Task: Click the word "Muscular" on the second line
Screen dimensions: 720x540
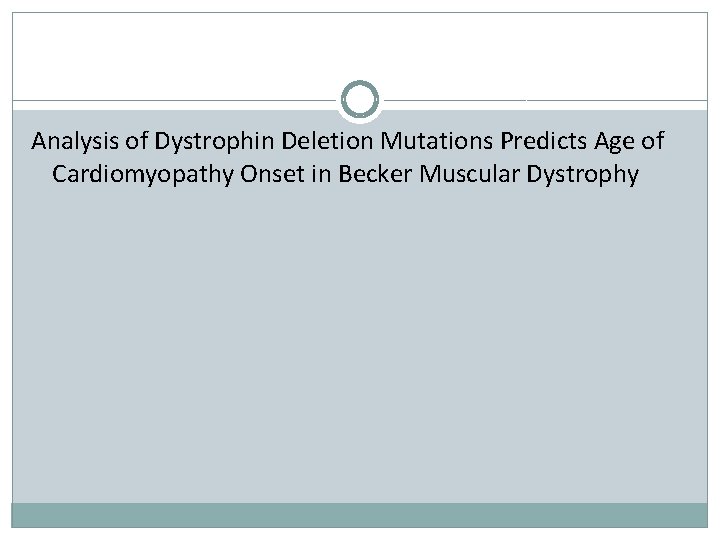Action: click(443, 175)
